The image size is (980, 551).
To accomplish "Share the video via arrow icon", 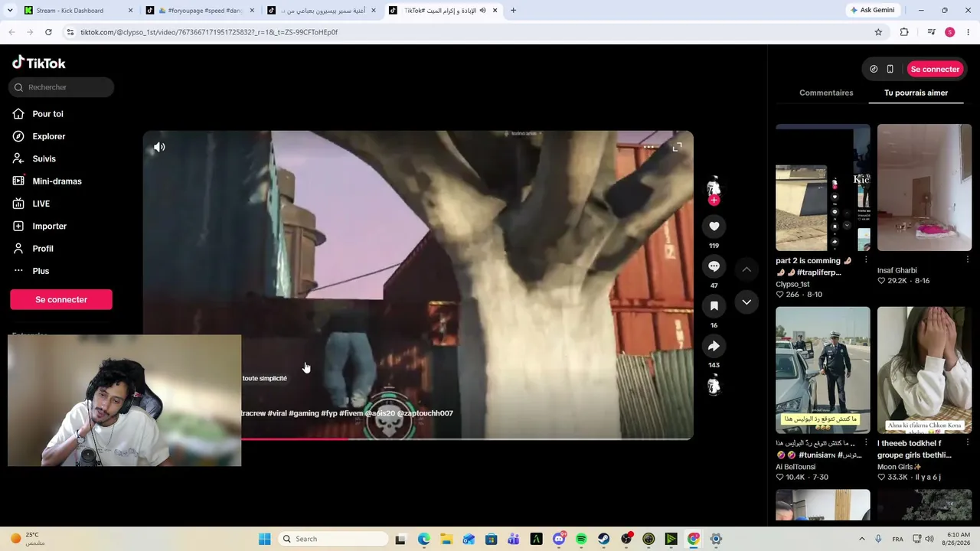I will (x=714, y=346).
